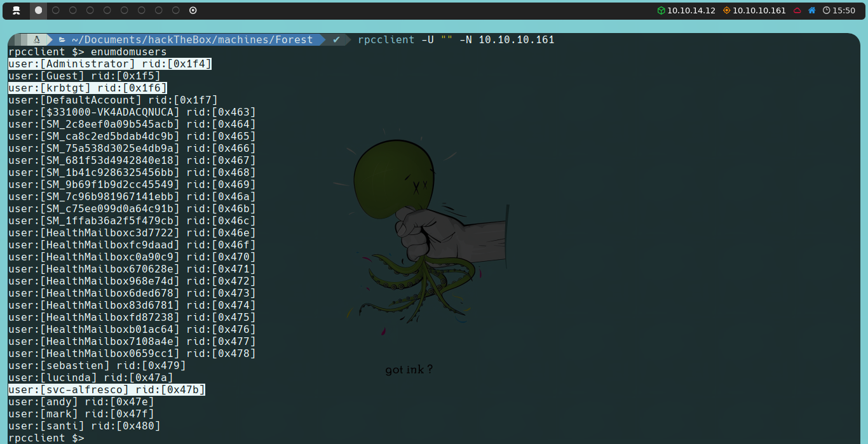Click the Linux penguin prompt icon
This screenshot has width=868, height=444.
coord(37,39)
